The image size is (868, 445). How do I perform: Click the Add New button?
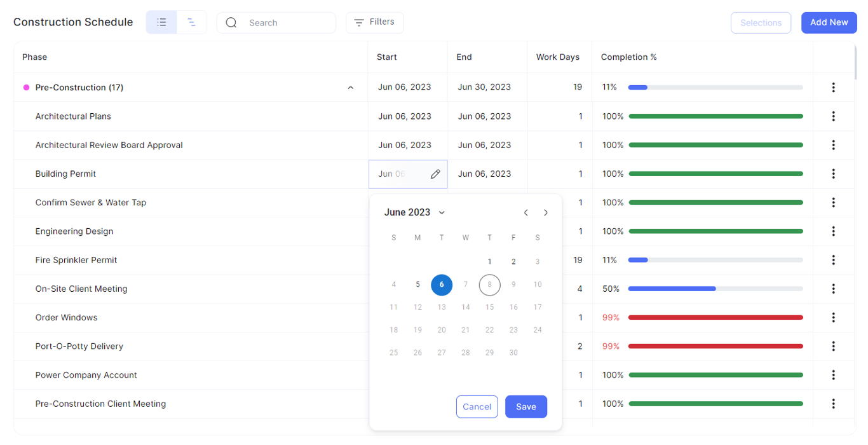(829, 22)
